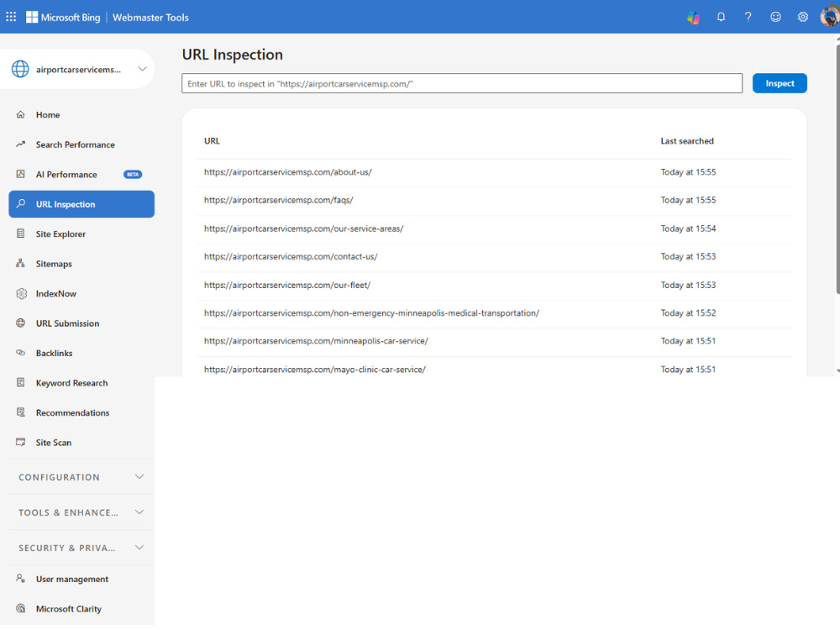Click Recommendations icon
The height and width of the screenshot is (630, 840).
[21, 412]
